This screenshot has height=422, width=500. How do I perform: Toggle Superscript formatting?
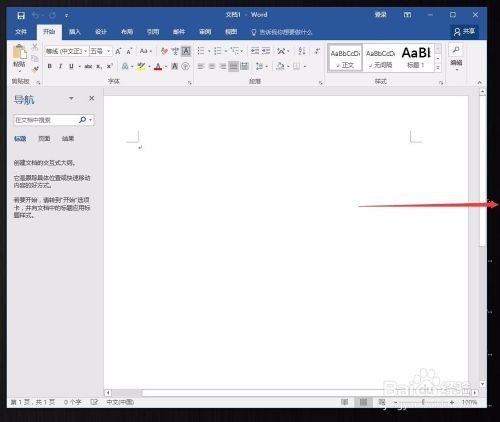click(x=110, y=66)
